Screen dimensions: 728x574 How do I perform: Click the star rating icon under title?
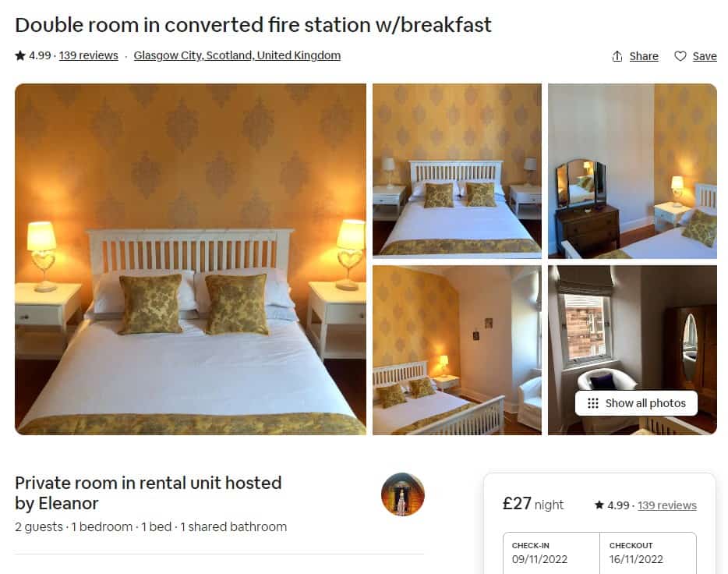coord(20,55)
